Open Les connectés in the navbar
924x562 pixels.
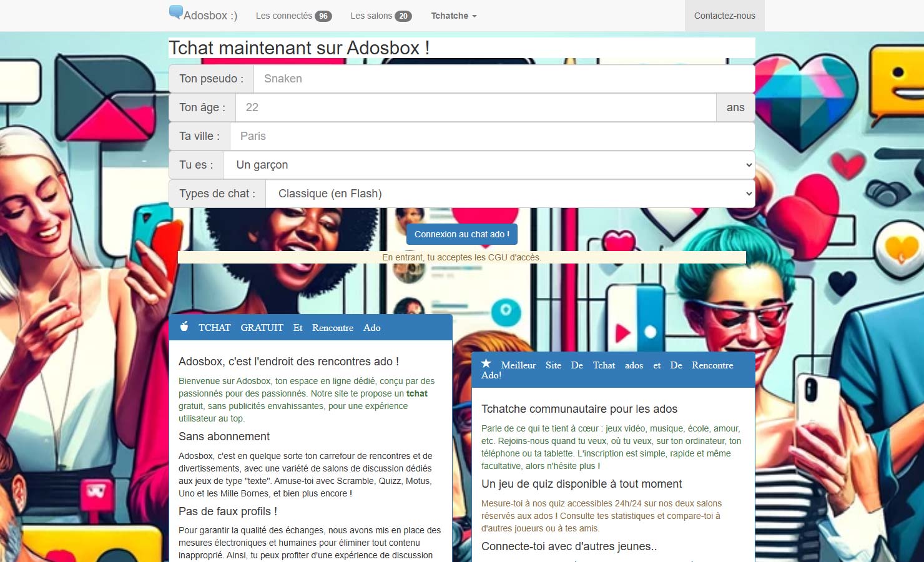click(293, 16)
